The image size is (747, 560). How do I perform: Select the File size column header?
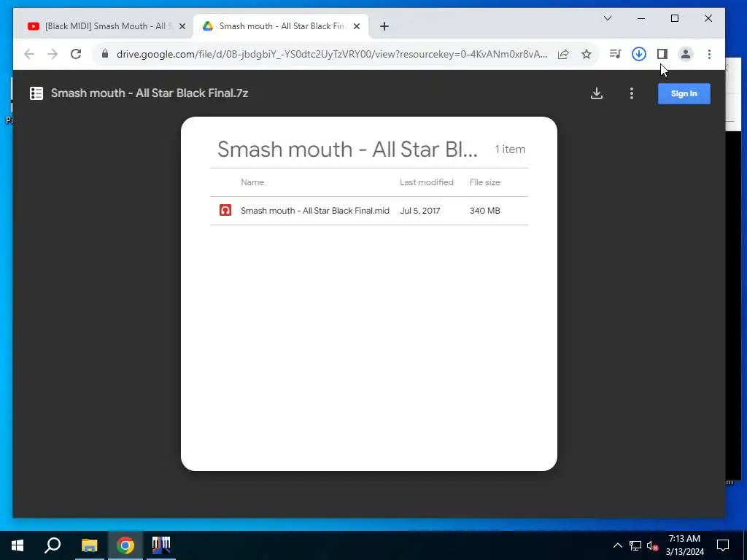484,182
